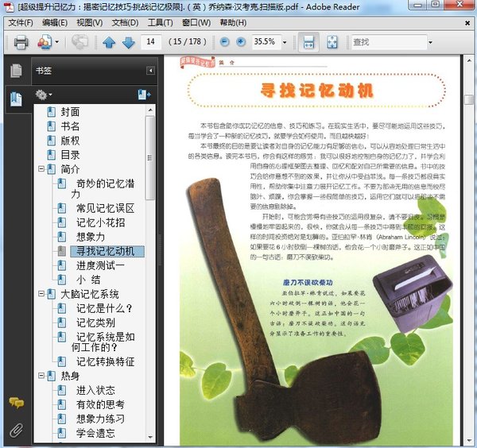Close the document with menu bar X
Image resolution: width=477 pixels, height=448 pixels.
click(x=467, y=23)
